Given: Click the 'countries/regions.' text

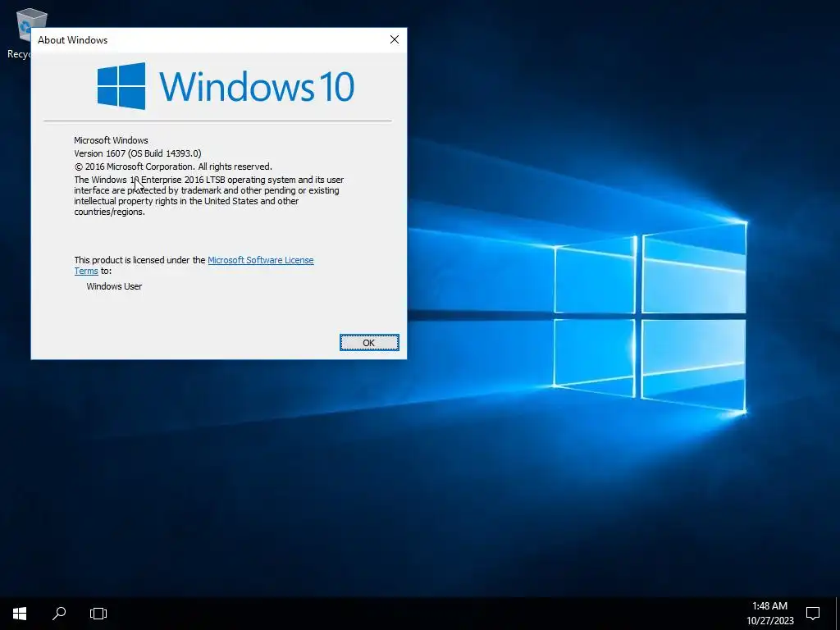Looking at the screenshot, I should [109, 212].
